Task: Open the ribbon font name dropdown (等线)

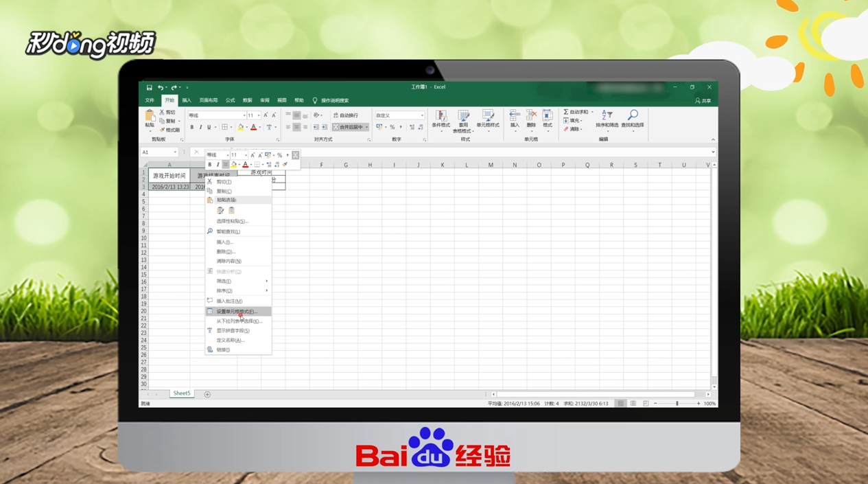Action: (244, 115)
